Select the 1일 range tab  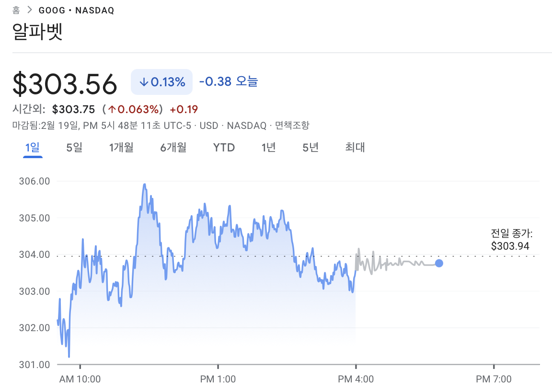click(33, 148)
